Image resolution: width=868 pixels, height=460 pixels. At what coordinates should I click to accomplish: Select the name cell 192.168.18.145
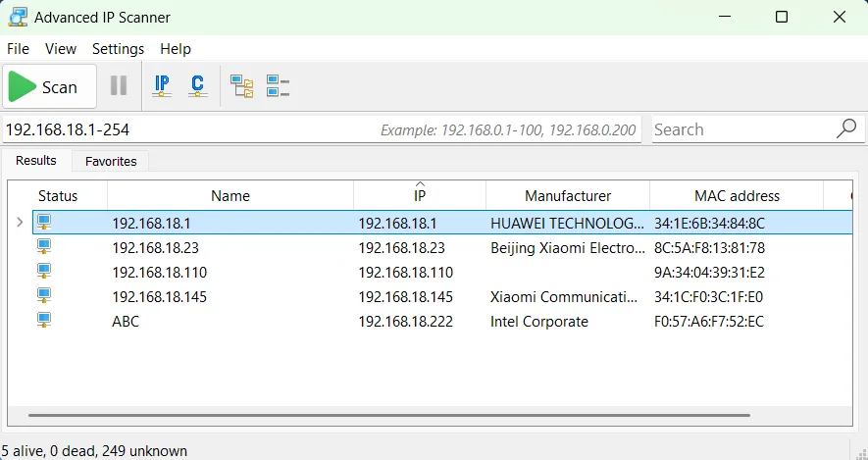point(160,297)
